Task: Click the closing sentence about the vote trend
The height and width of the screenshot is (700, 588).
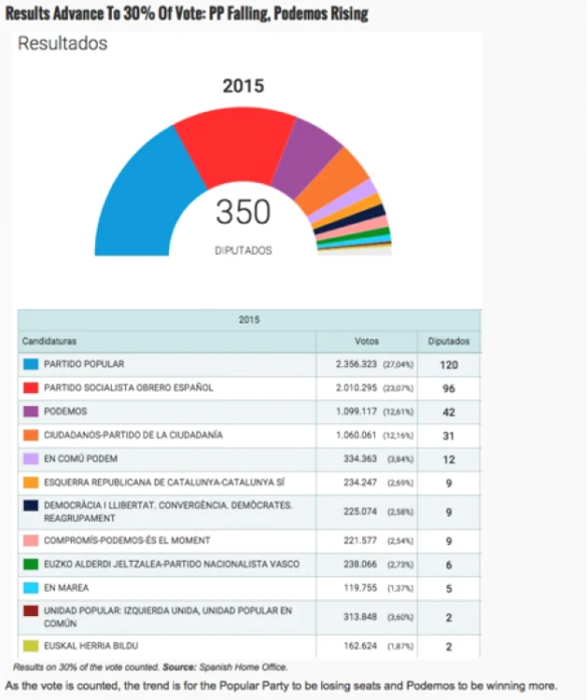Action: (281, 685)
